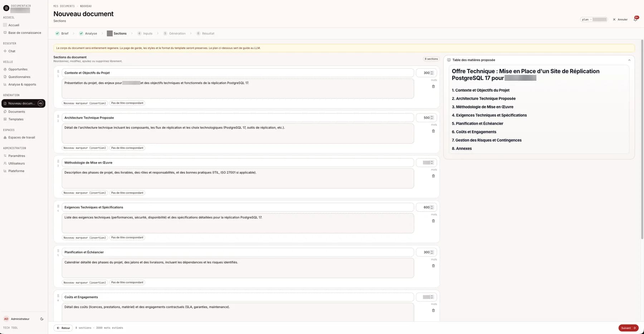The image size is (644, 334).
Task: Select the Résultat step
Action: 205,33
